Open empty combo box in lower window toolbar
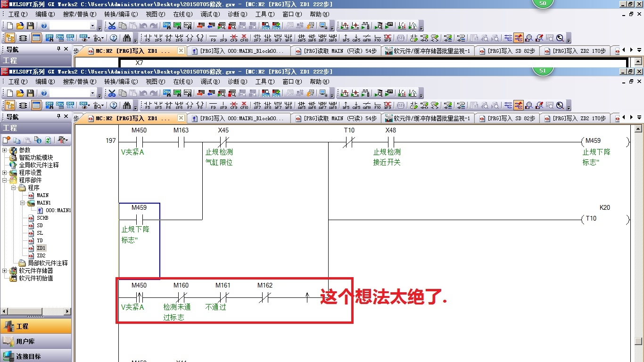644x362 pixels. pyautogui.click(x=73, y=93)
